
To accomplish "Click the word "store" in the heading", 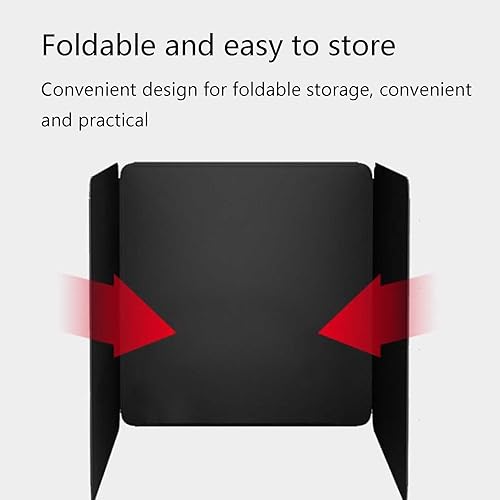I will click(x=362, y=45).
